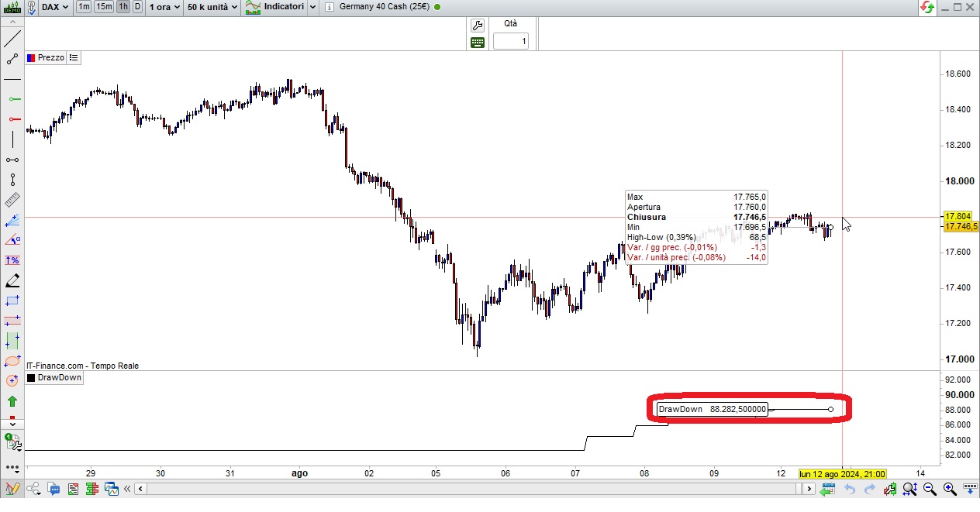Viewport: 980px width, 512px height.
Task: Select the green up arrow marker tool
Action: 12,401
